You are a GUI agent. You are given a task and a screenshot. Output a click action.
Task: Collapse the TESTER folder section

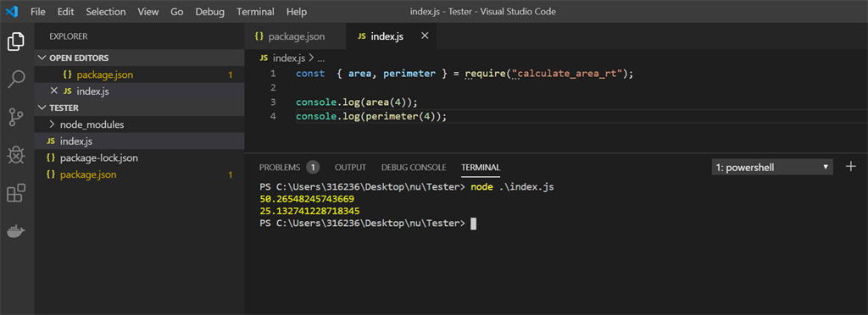coord(140,108)
